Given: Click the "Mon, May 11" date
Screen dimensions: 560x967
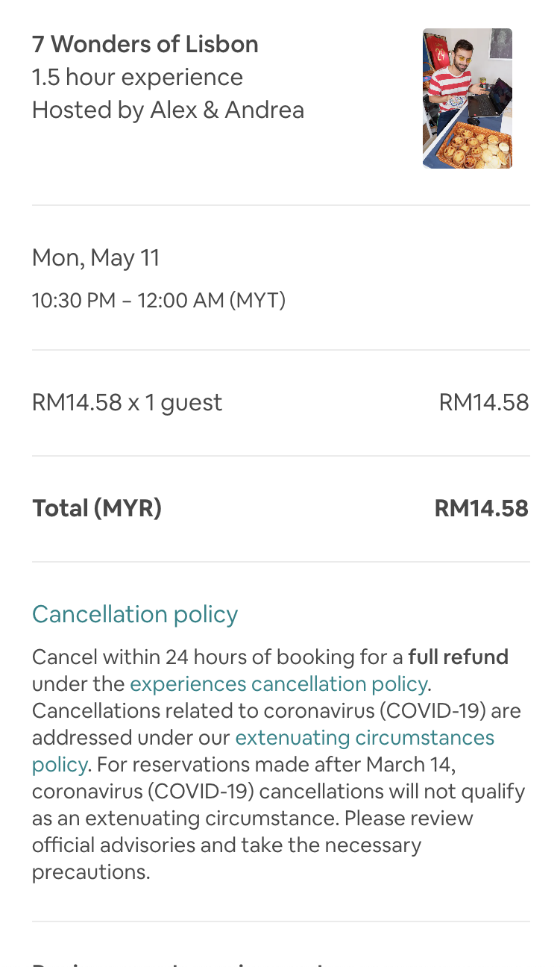Looking at the screenshot, I should click(96, 258).
